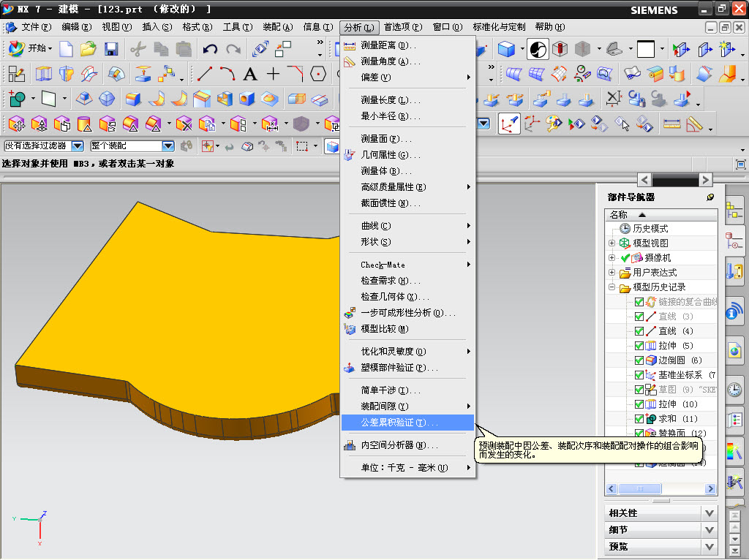Select the Line drawing tool
The image size is (749, 560).
[205, 74]
